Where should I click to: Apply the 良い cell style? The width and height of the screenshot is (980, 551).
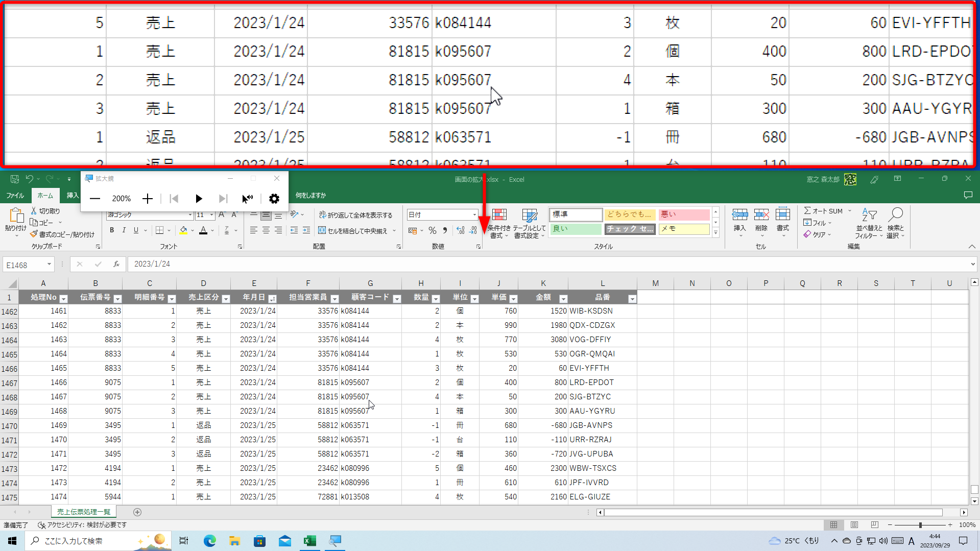pyautogui.click(x=576, y=229)
